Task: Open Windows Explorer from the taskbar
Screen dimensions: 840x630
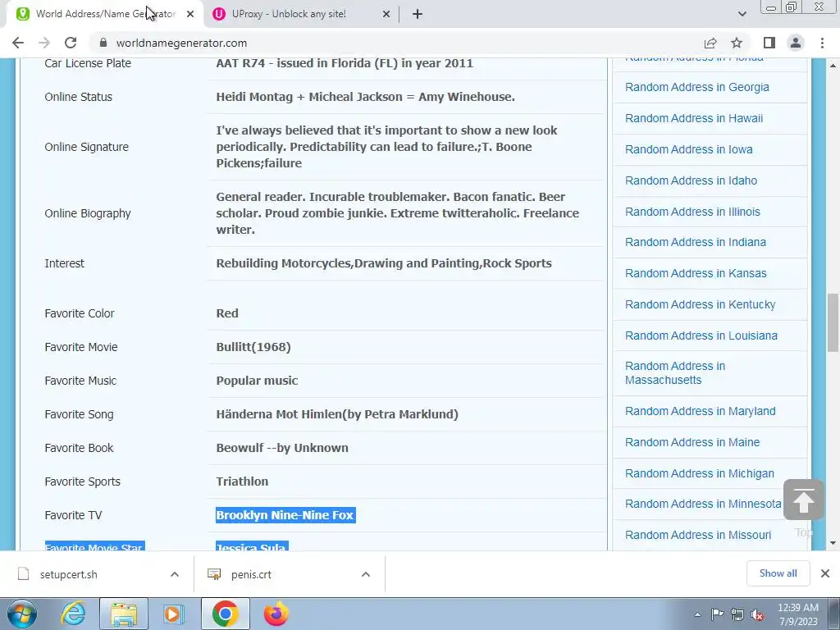Action: pos(124,614)
